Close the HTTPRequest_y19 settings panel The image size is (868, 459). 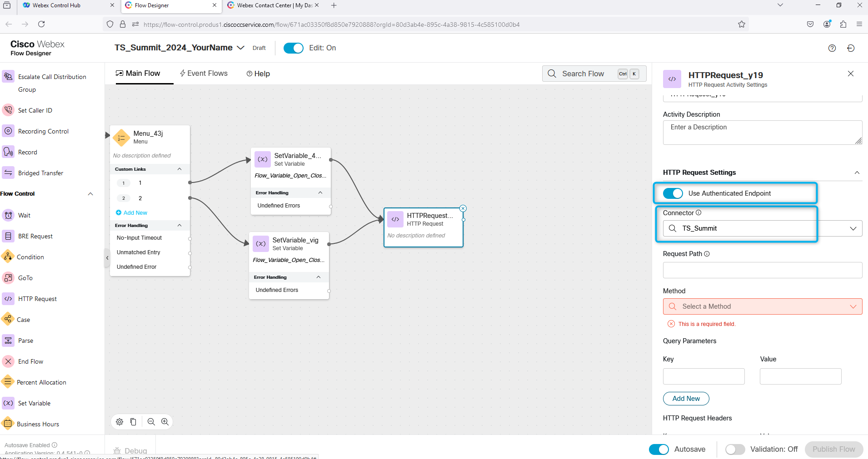click(851, 74)
